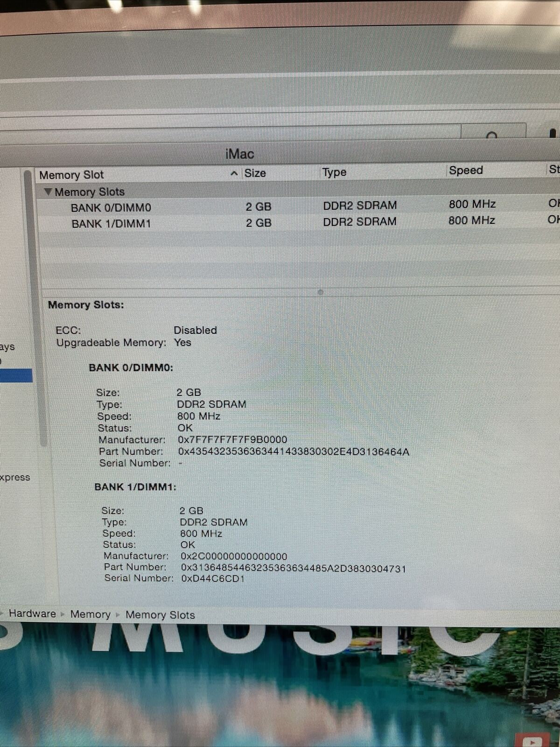This screenshot has width=560, height=747.
Task: Click 800 MHz speed cell in BANK 0/DIMM0 row
Action: (472, 204)
